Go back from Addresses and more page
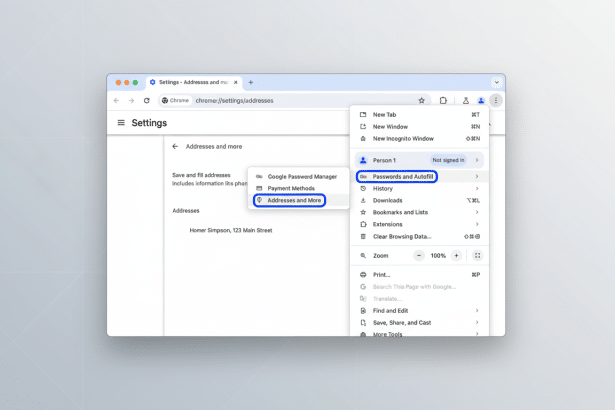 (x=175, y=146)
